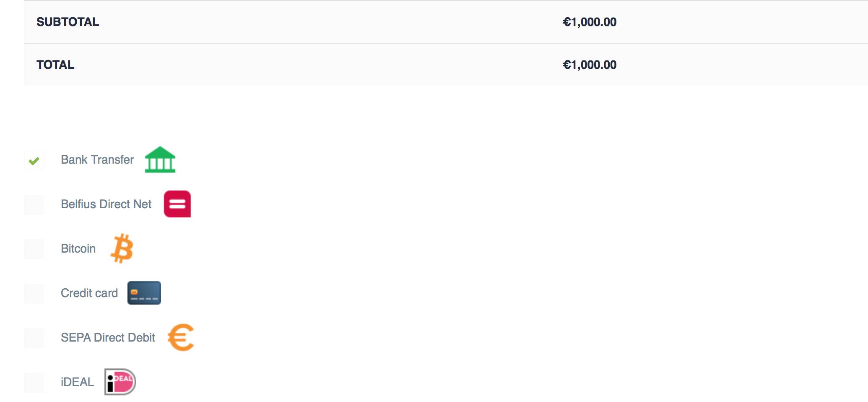This screenshot has height=402, width=868.
Task: Choose the iDEAL label text
Action: [77, 382]
